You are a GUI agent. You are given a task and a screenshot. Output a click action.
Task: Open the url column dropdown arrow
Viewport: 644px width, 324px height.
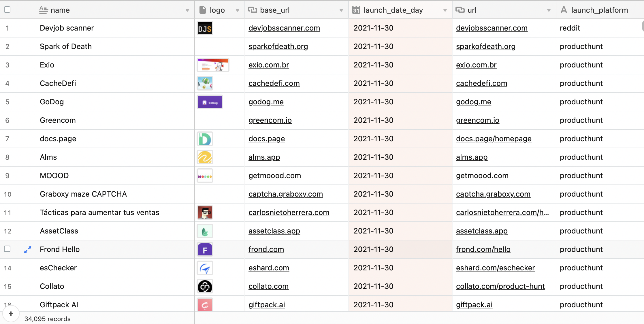click(549, 10)
